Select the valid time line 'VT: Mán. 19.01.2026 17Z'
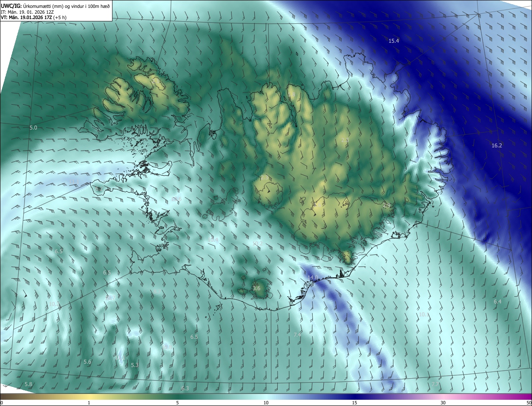The image size is (532, 406). (27, 17)
